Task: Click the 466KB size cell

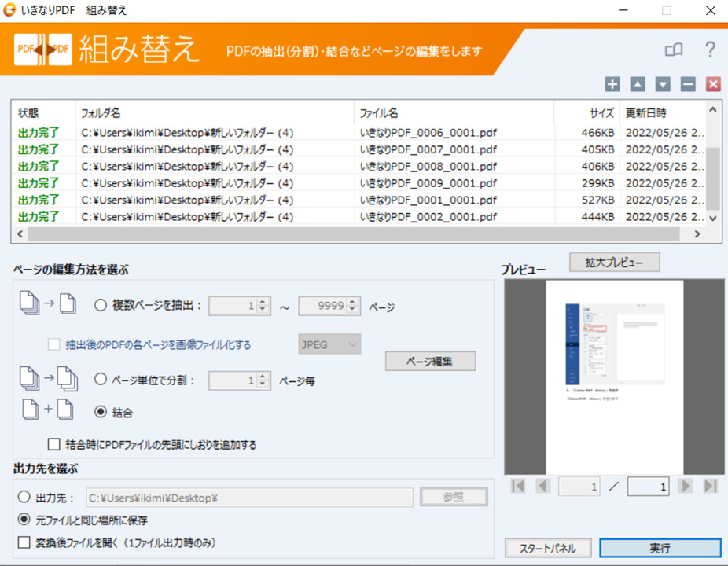Action: click(x=597, y=133)
